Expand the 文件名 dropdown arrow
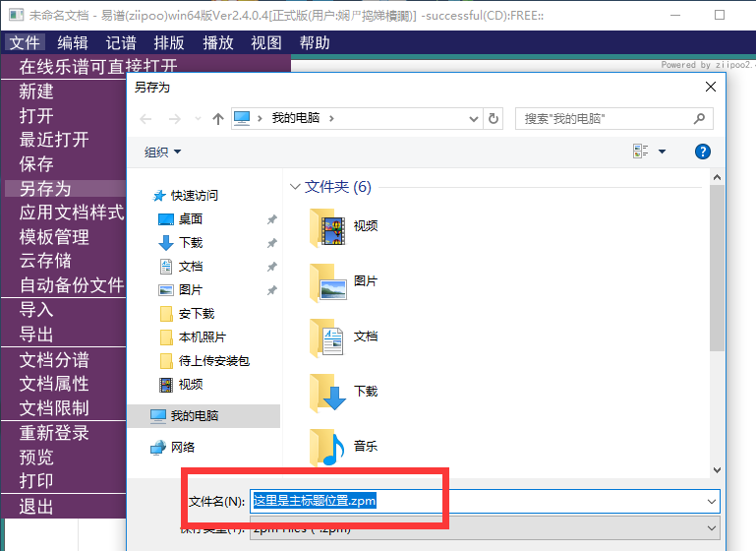This screenshot has height=551, width=756. [712, 501]
